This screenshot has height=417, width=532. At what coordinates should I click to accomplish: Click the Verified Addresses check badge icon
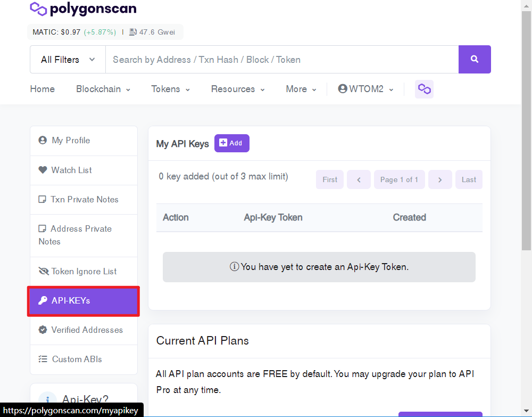click(43, 330)
